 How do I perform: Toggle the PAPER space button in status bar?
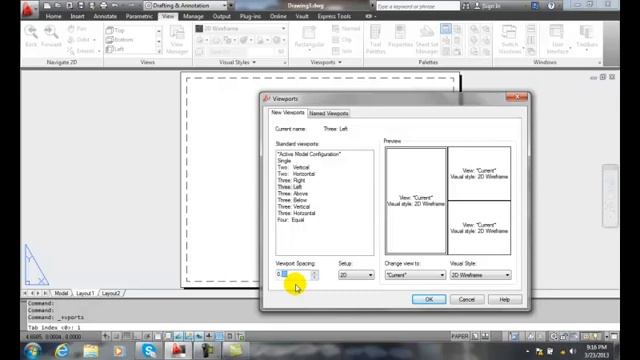[460, 336]
